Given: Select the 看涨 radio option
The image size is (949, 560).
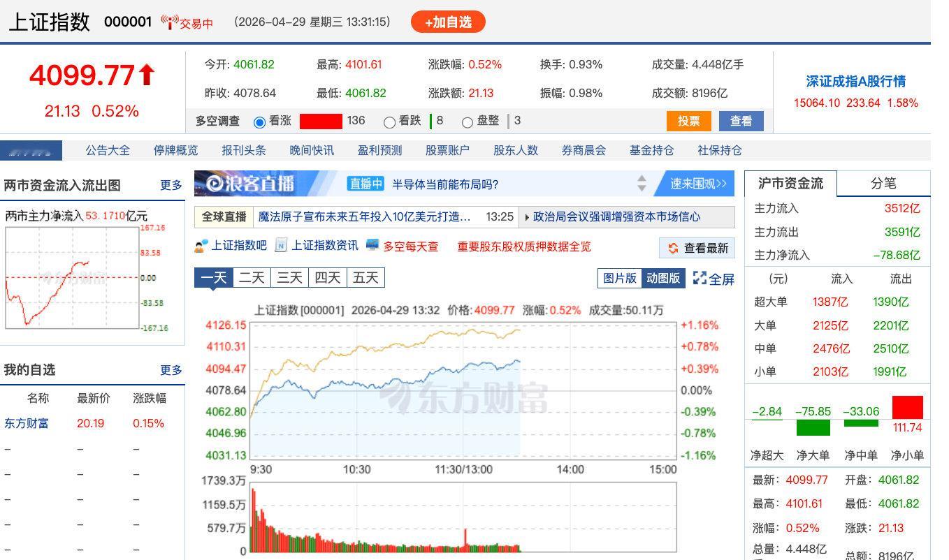Looking at the screenshot, I should click(x=259, y=122).
